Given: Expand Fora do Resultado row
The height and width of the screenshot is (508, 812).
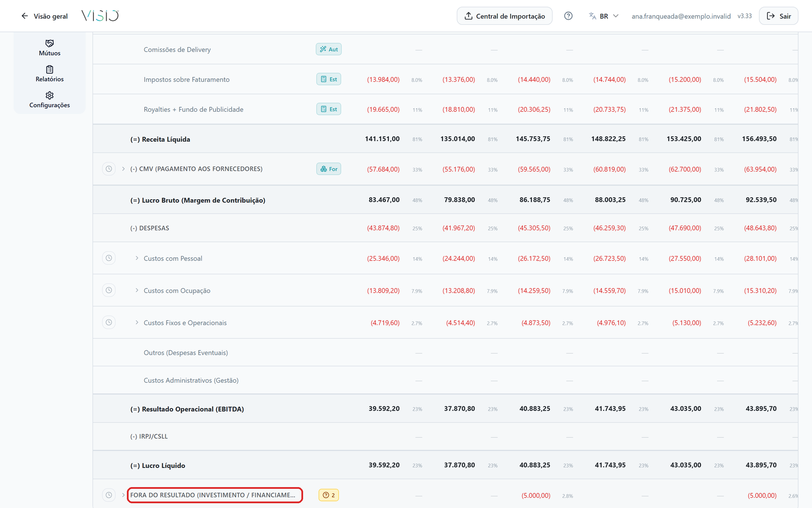Looking at the screenshot, I should coord(123,495).
